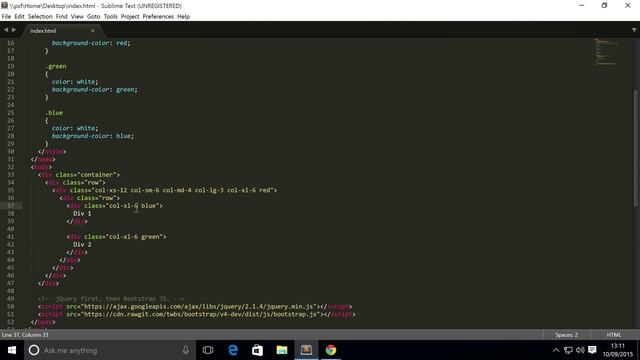This screenshot has height=360, width=640.
Task: Click line number 33 in gutter
Action: point(11,175)
